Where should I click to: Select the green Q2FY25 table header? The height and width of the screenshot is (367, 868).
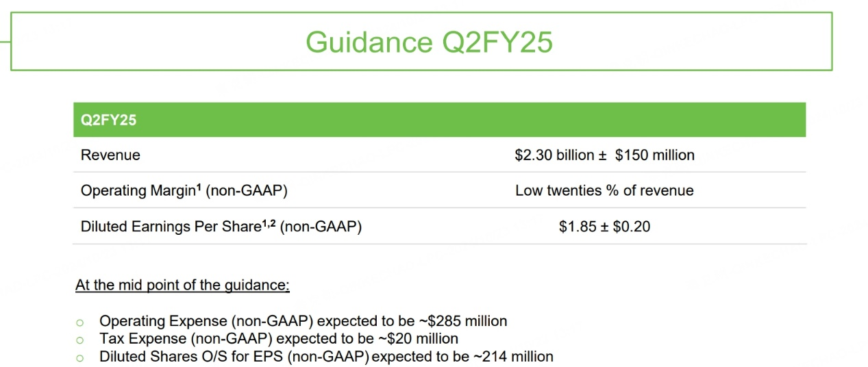(439, 120)
